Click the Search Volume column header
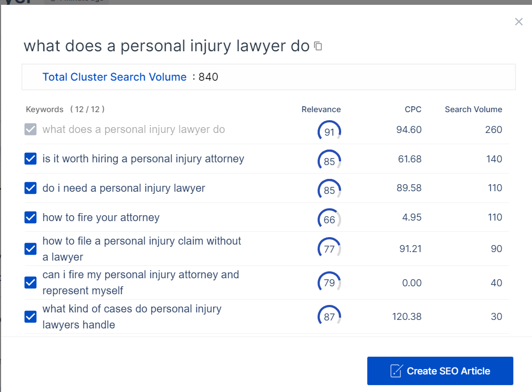Screen dimensions: 532x392 [473, 109]
